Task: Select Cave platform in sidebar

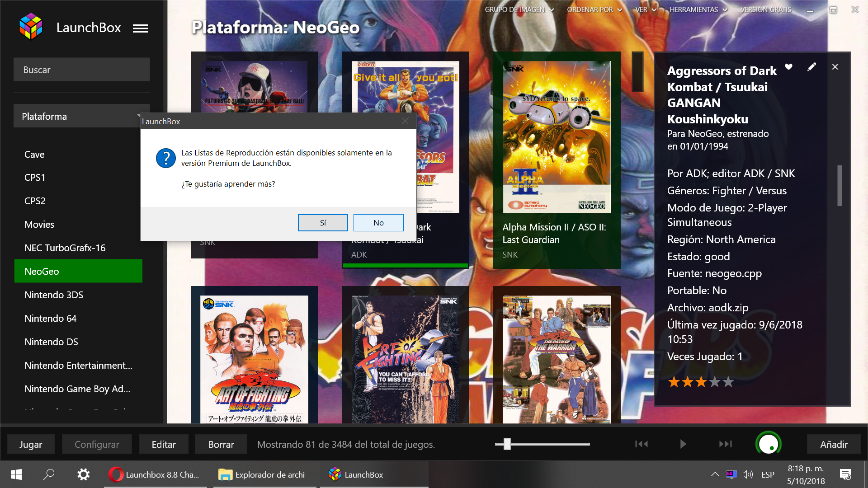Action: (78, 154)
